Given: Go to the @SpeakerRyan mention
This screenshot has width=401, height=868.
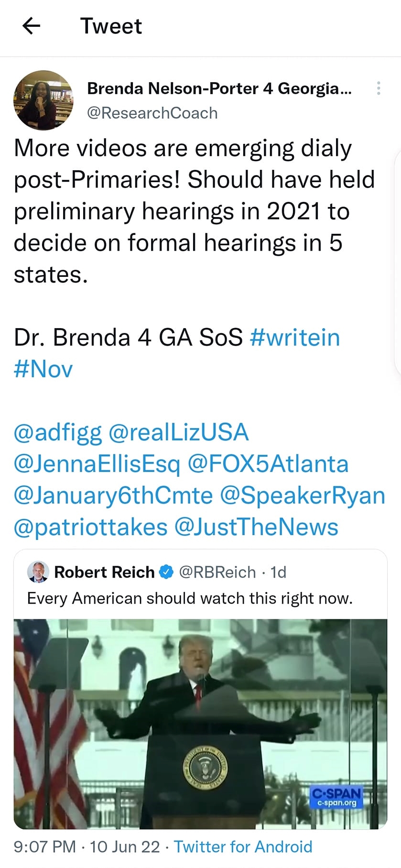Looking at the screenshot, I should pos(303,496).
